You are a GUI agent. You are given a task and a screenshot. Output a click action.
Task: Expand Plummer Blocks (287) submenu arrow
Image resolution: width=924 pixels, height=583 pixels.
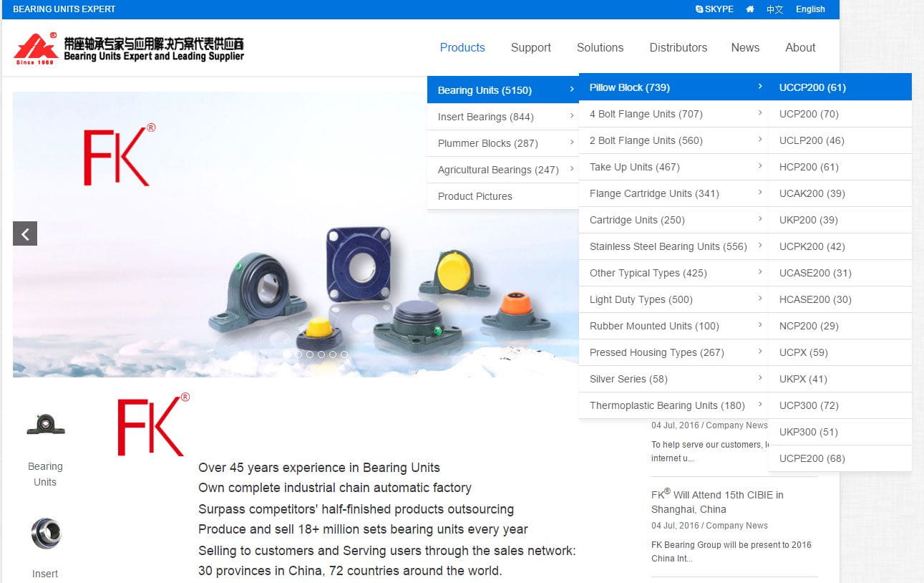[571, 143]
